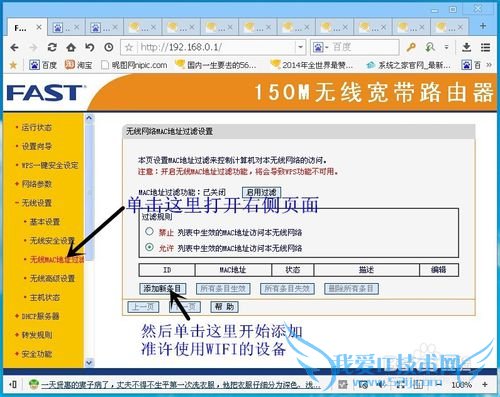Click the 状态 column header
Viewport: 500px width, 397px height.
[x=292, y=270]
